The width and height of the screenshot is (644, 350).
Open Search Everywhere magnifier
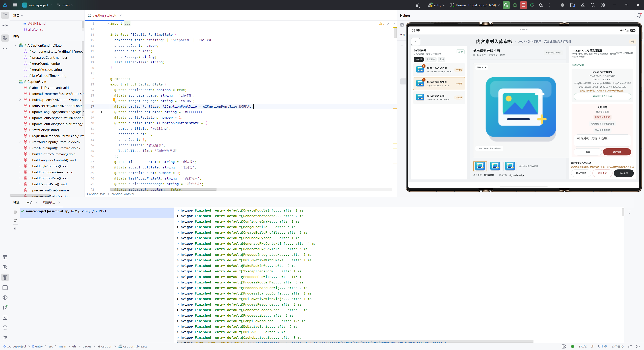(593, 5)
